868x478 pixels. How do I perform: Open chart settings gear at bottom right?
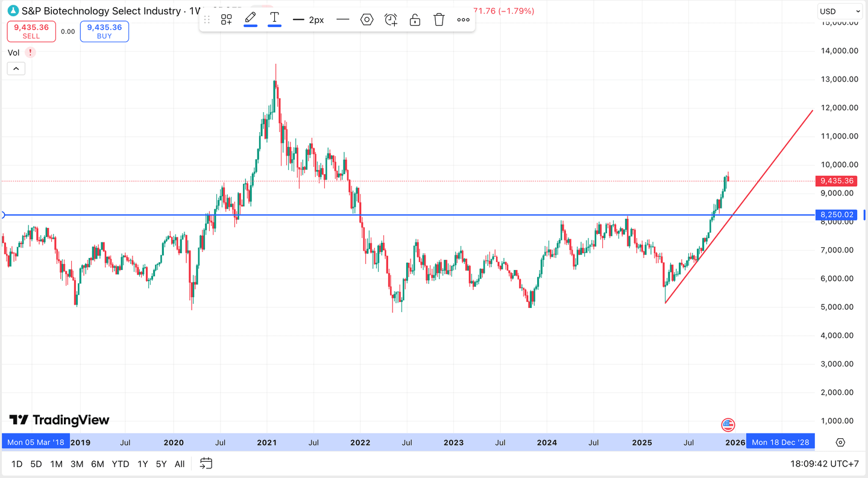pyautogui.click(x=840, y=442)
